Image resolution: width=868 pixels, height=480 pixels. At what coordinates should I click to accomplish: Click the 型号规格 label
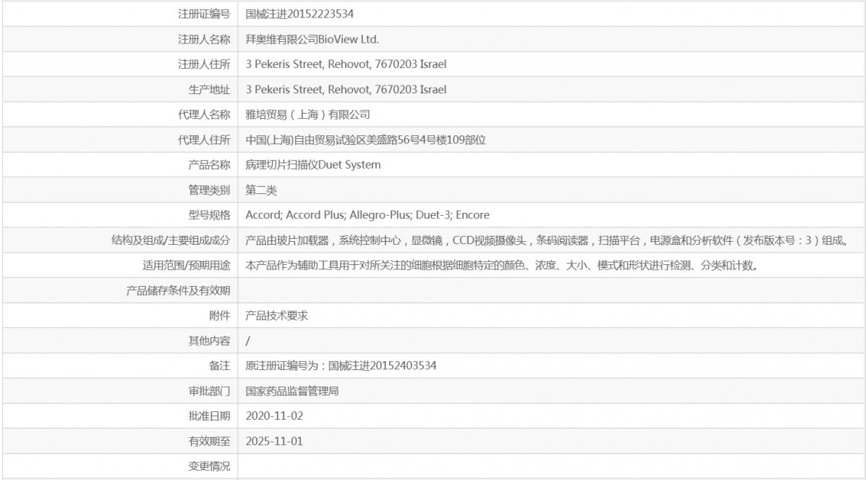tap(209, 215)
